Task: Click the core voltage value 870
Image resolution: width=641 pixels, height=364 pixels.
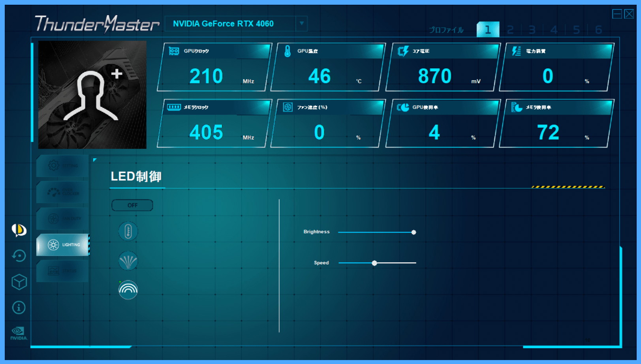Action: tap(434, 76)
